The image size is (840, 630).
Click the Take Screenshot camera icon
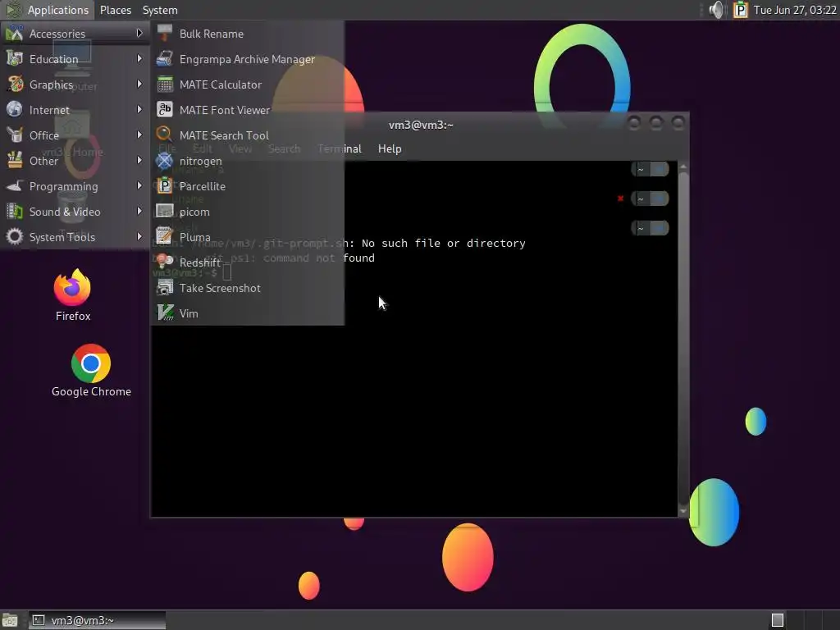pos(164,287)
